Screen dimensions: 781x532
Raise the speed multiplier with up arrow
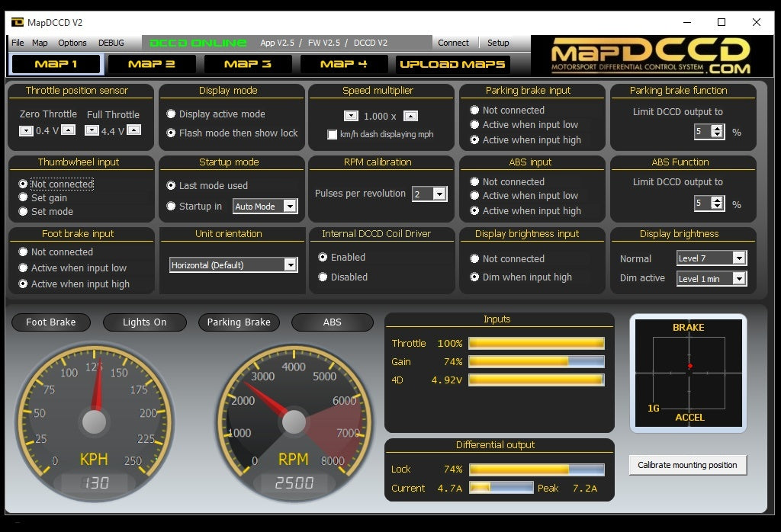click(410, 116)
